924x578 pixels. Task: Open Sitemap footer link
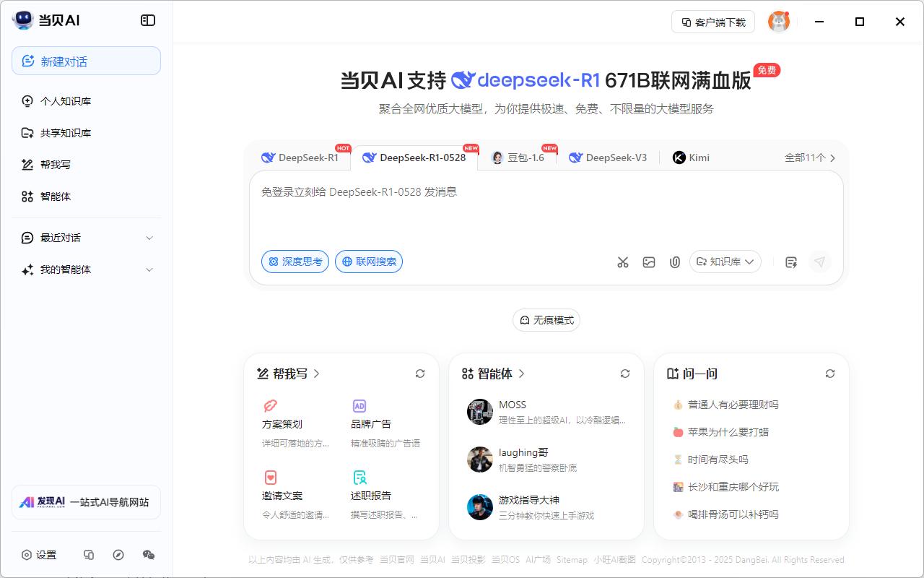(x=572, y=559)
